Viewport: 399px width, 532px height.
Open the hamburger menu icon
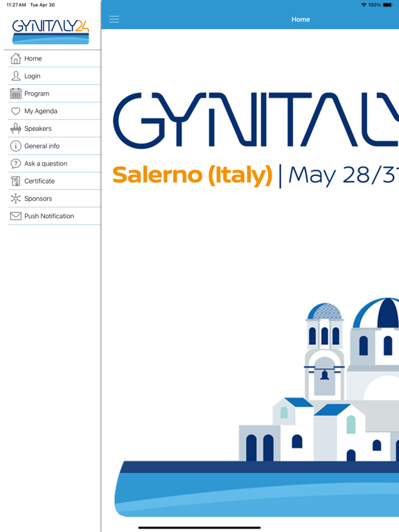(x=114, y=19)
